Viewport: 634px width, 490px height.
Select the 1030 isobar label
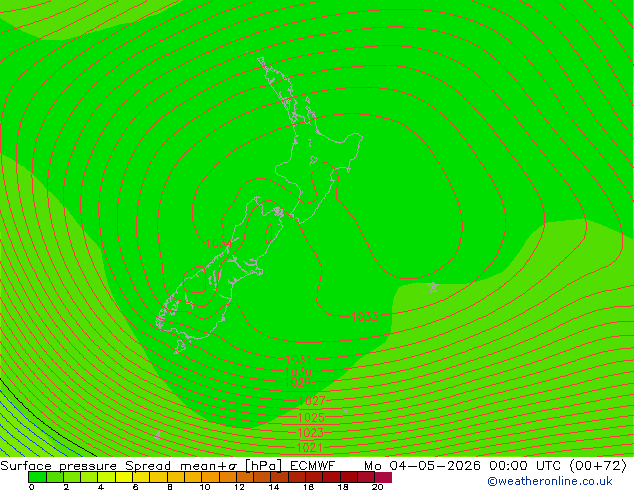pyautogui.click(x=298, y=372)
